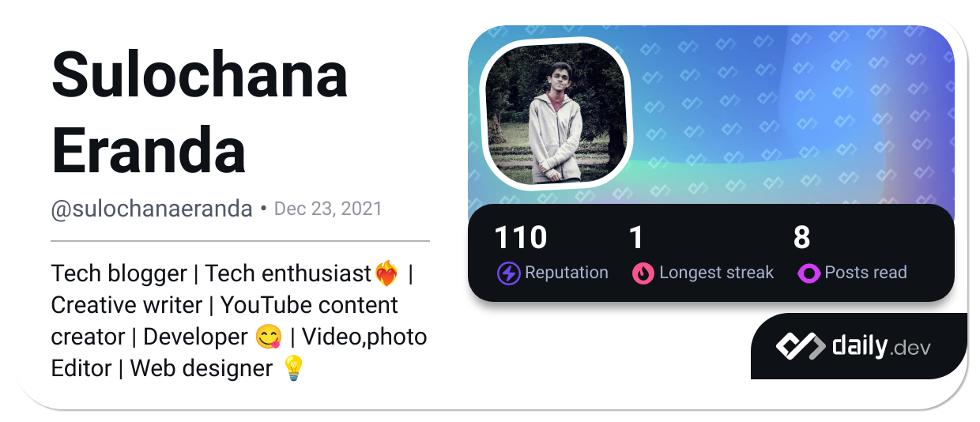The image size is (980, 422).
Task: Click the "Tech blogger" bio text
Action: pos(119,273)
